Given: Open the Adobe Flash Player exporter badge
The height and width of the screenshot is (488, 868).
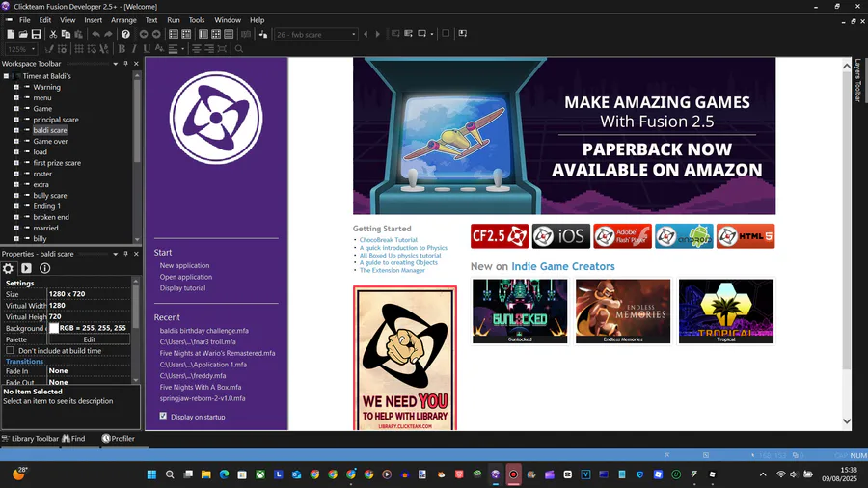Looking at the screenshot, I should (622, 236).
